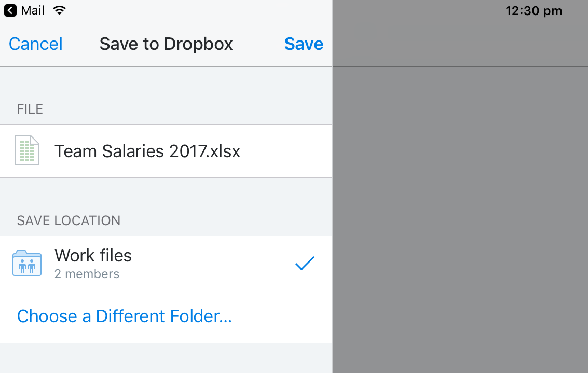This screenshot has width=588, height=373.
Task: Click the 2 members subtitle
Action: click(x=87, y=274)
